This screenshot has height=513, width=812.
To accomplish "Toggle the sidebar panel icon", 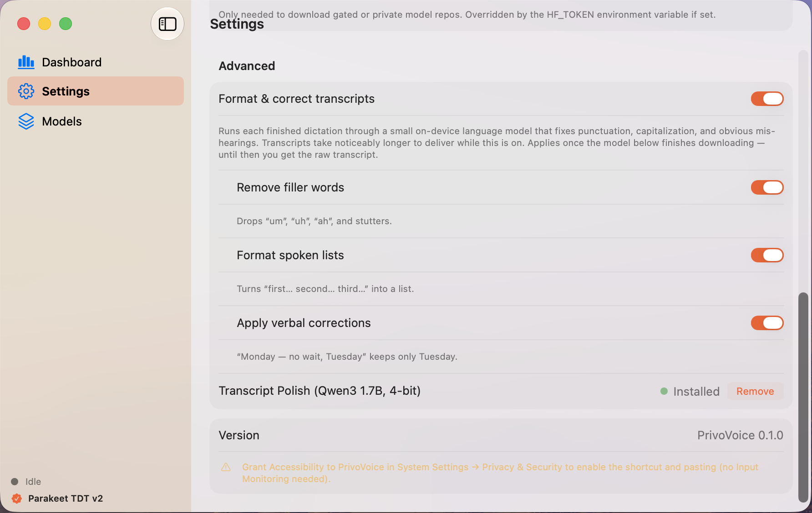I will tap(167, 24).
